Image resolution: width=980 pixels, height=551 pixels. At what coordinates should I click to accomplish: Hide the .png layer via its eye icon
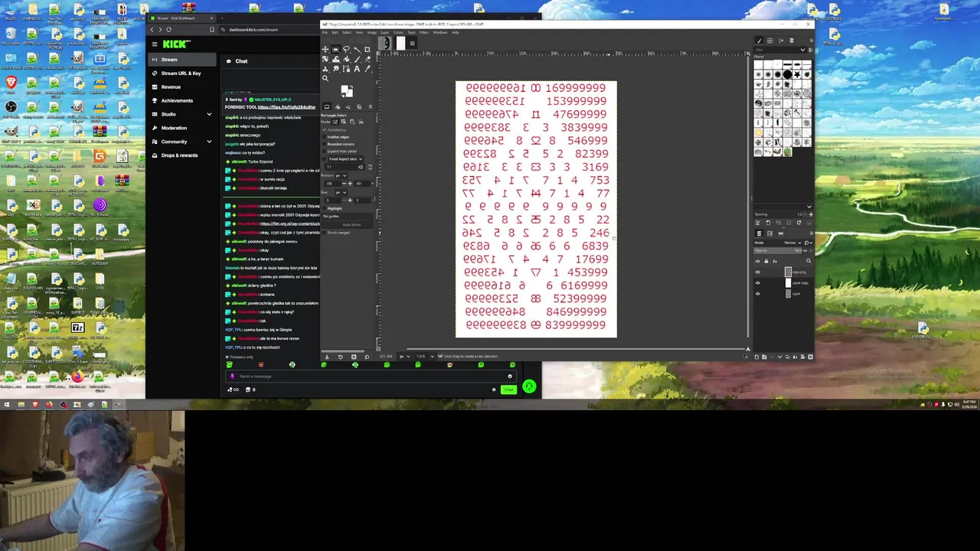coord(758,272)
